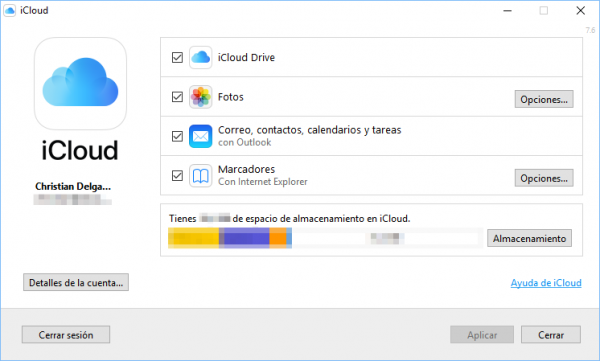The height and width of the screenshot is (361, 600).
Task: Uncheck the iCloud Drive checkbox
Action: (x=177, y=57)
